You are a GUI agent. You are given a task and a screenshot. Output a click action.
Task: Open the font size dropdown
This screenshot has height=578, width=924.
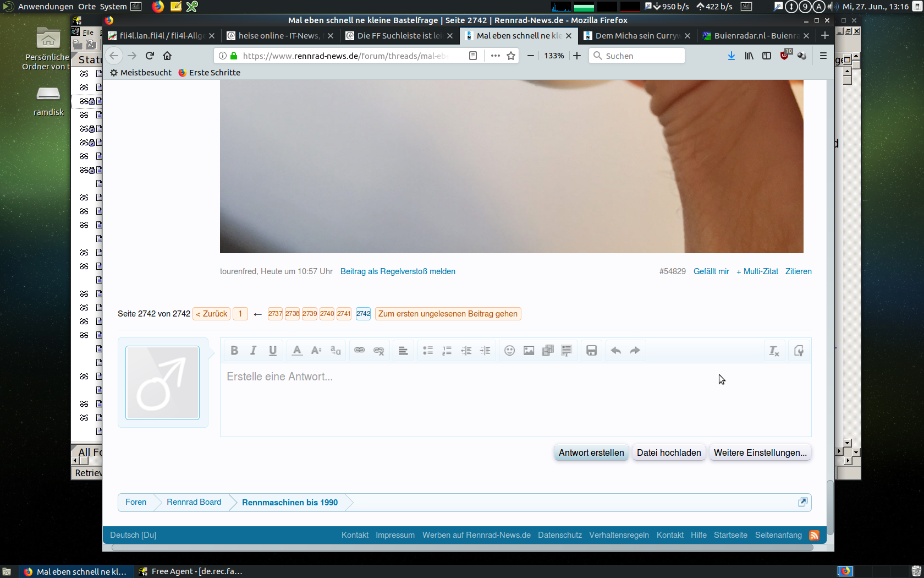pyautogui.click(x=316, y=351)
